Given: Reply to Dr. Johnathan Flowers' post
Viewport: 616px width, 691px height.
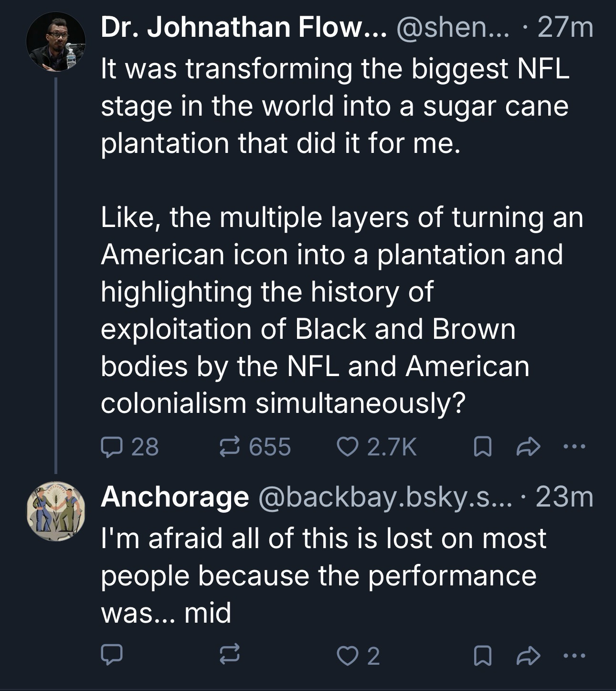Looking at the screenshot, I should point(112,447).
